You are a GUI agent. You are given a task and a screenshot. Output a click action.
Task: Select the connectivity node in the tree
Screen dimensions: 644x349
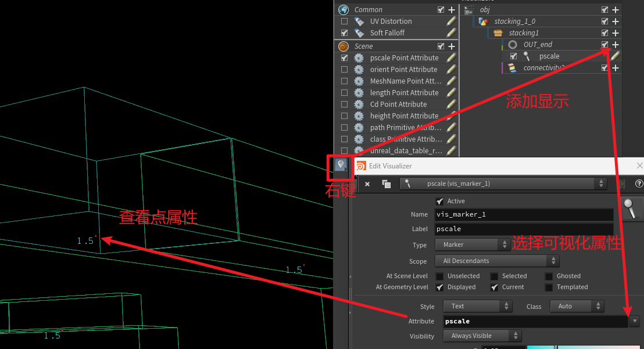(x=543, y=68)
